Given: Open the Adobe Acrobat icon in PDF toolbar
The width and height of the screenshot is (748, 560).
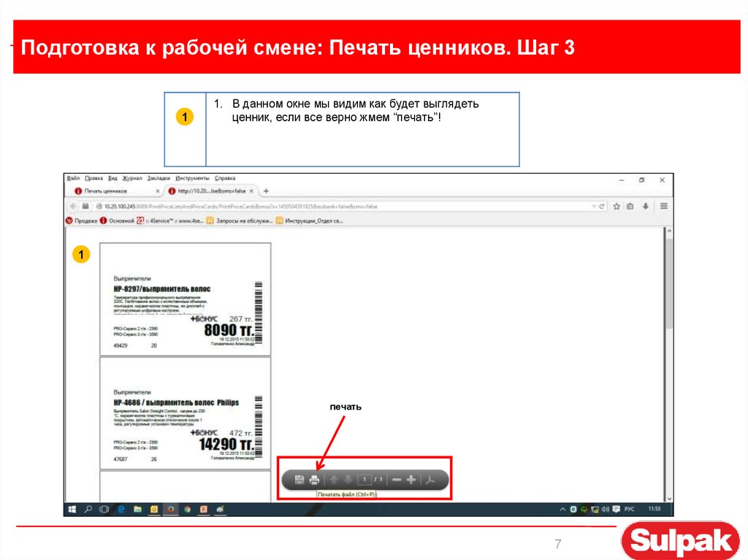Looking at the screenshot, I should pyautogui.click(x=431, y=480).
